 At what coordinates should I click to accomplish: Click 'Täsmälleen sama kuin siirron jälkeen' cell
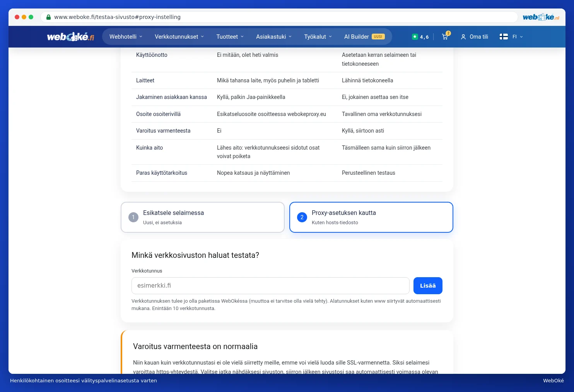click(x=386, y=148)
